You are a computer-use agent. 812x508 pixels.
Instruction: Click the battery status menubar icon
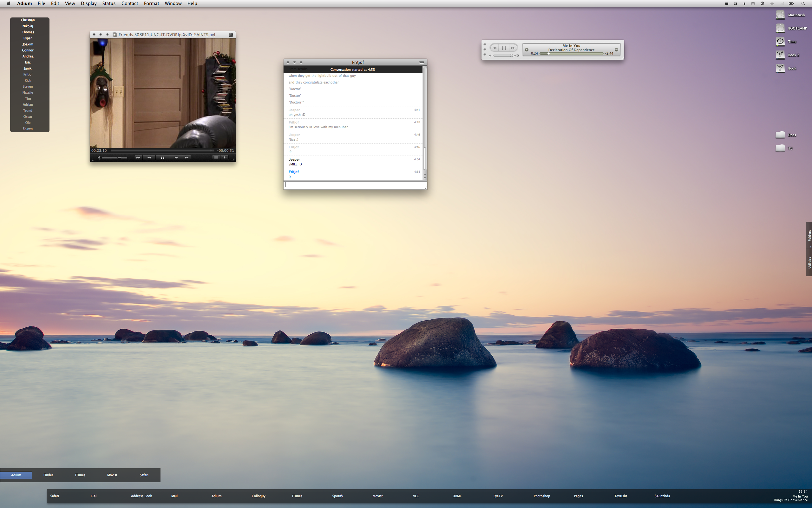tap(791, 3)
